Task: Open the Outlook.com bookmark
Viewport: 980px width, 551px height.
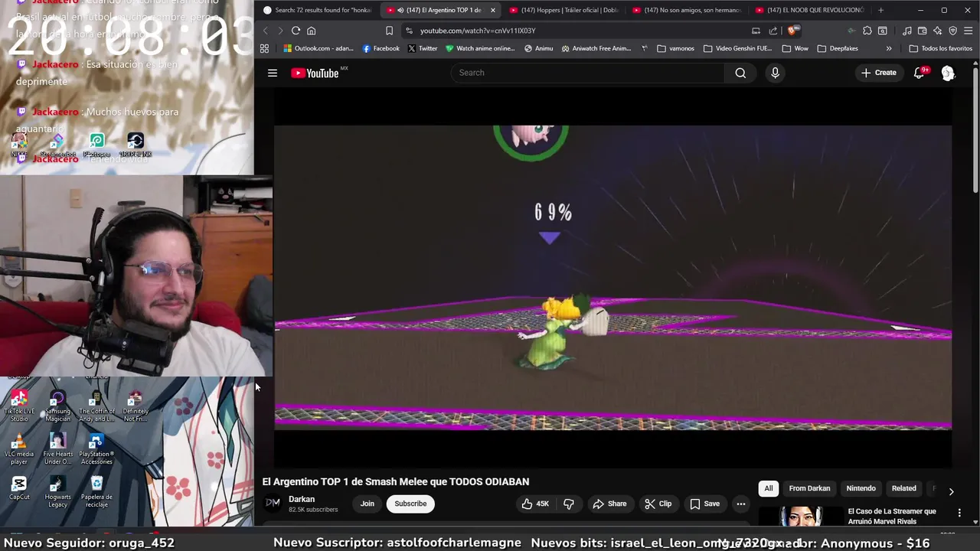Action: tap(318, 48)
